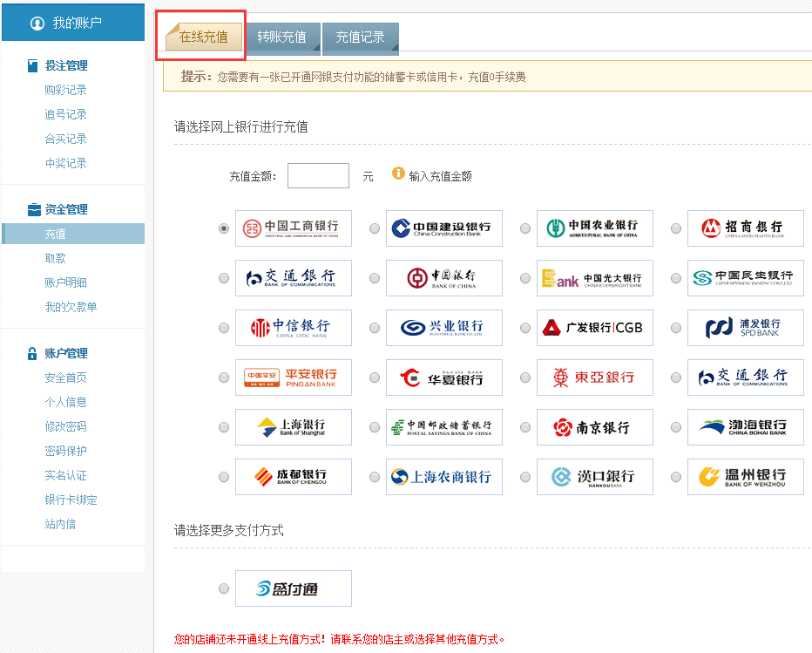Click the 成都银行 logo card
Image resolution: width=812 pixels, height=653 pixels.
pos(293,477)
